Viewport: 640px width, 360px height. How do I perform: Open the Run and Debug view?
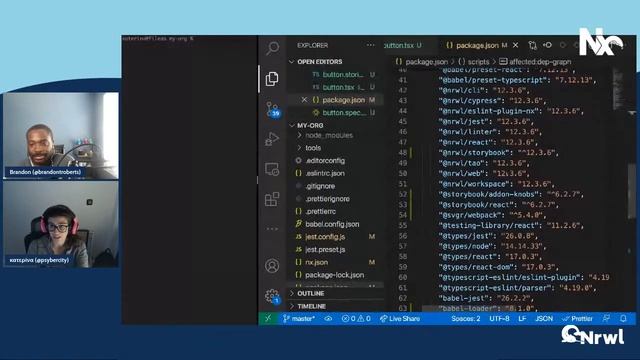[272, 139]
